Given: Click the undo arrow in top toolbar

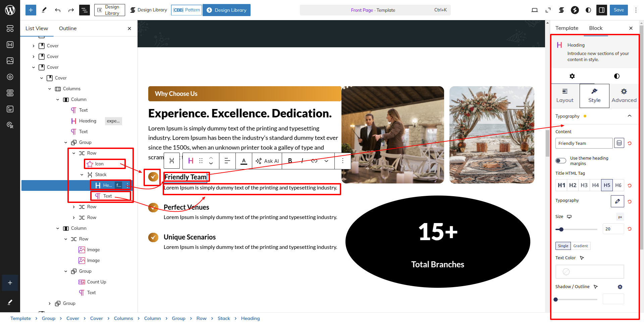Looking at the screenshot, I should pyautogui.click(x=58, y=10).
